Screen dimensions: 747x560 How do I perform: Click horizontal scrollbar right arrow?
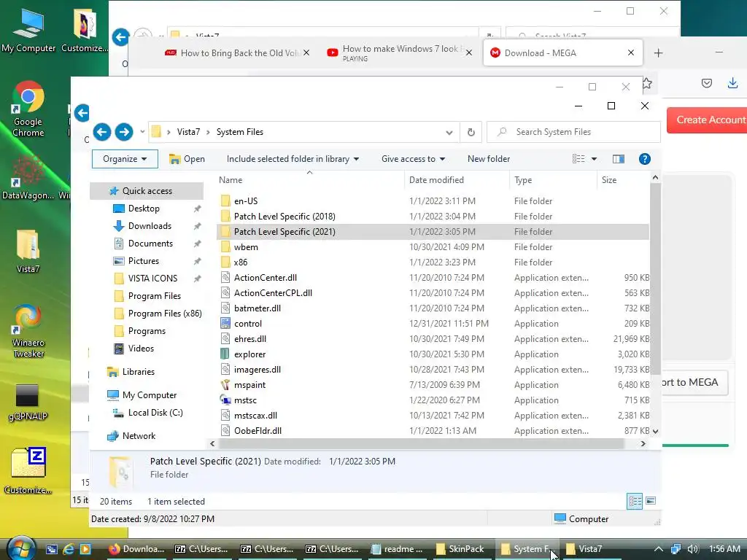pyautogui.click(x=643, y=444)
